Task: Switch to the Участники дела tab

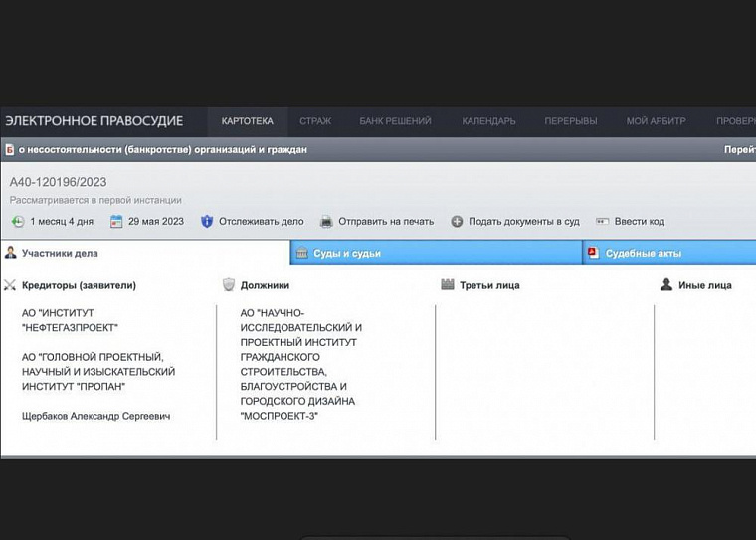Action: (145, 253)
